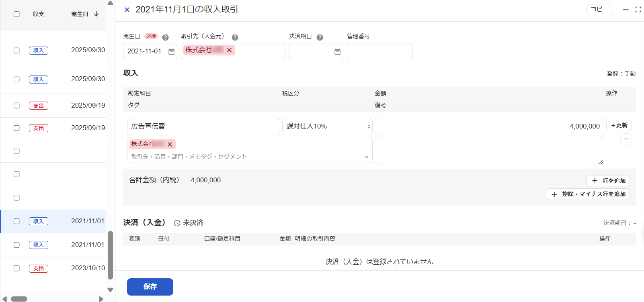Delete the 広告宣伝費 line with minus icon
The width and height of the screenshot is (644, 302).
(x=626, y=139)
